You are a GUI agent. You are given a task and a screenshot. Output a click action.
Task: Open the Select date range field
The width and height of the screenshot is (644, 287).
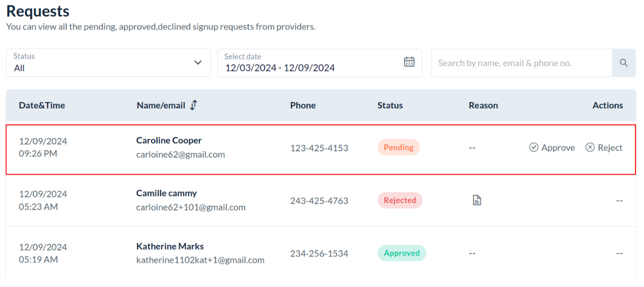312,63
